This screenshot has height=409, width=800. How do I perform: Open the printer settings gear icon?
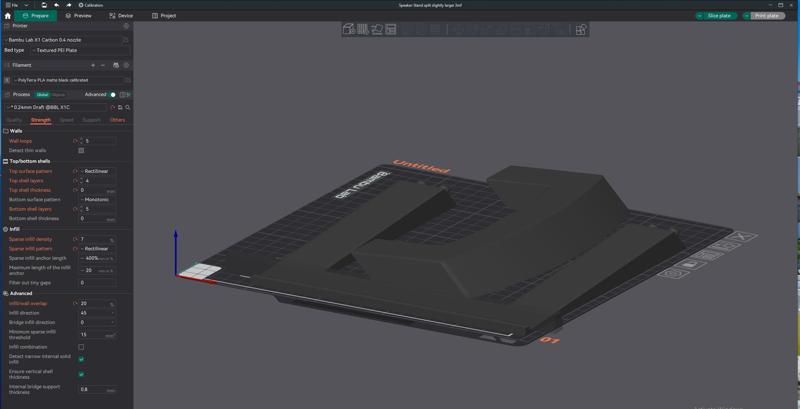coord(127,25)
